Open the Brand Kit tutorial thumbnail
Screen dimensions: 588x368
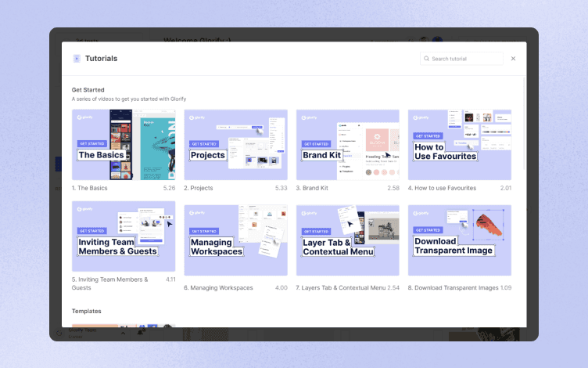coord(348,145)
